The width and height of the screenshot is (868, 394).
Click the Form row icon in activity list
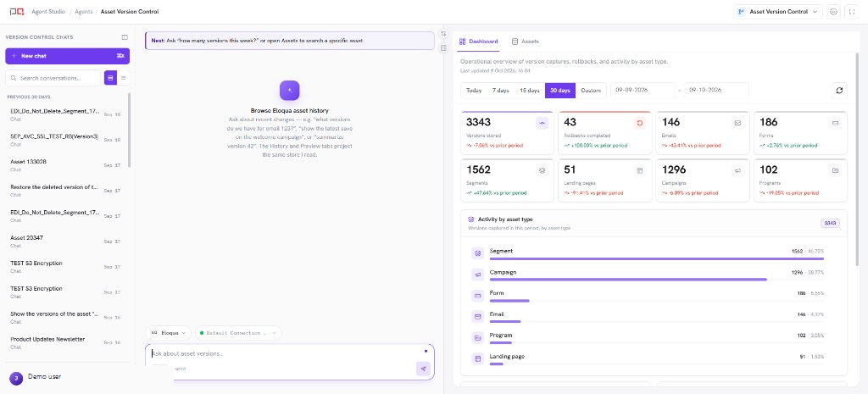pyautogui.click(x=477, y=296)
